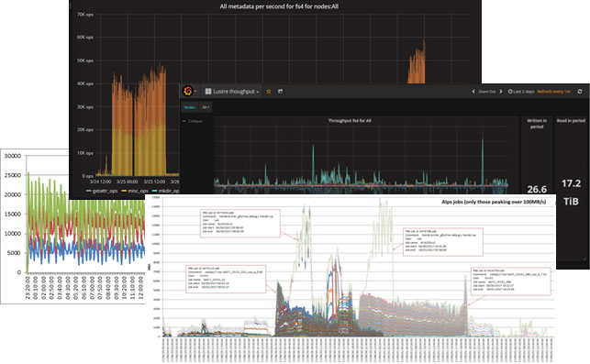Click the orange Refresh every 1m text
This screenshot has width=590, height=364.
[553, 92]
